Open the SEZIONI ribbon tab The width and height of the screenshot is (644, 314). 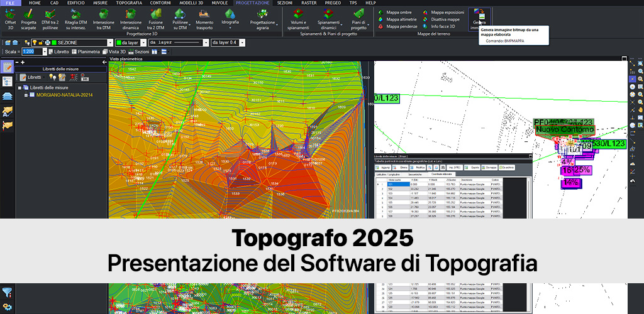coord(285,3)
